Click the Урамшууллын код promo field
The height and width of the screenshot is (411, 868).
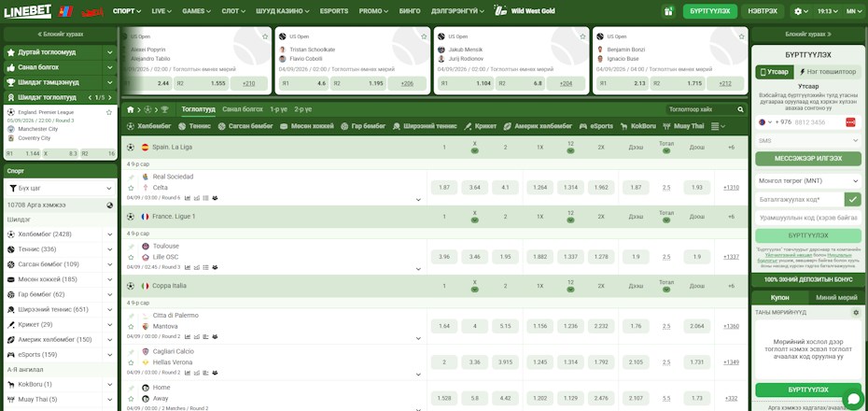click(x=808, y=218)
